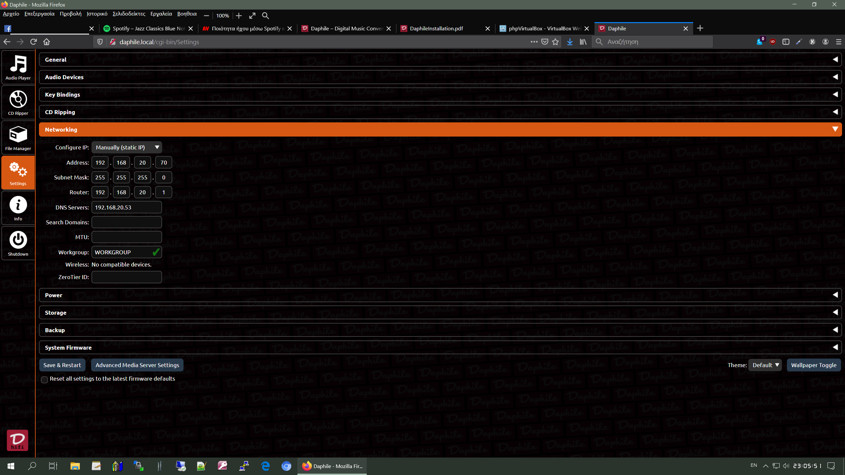Zoom out with minus button
Image resolution: width=845 pixels, height=475 pixels.
(x=206, y=16)
